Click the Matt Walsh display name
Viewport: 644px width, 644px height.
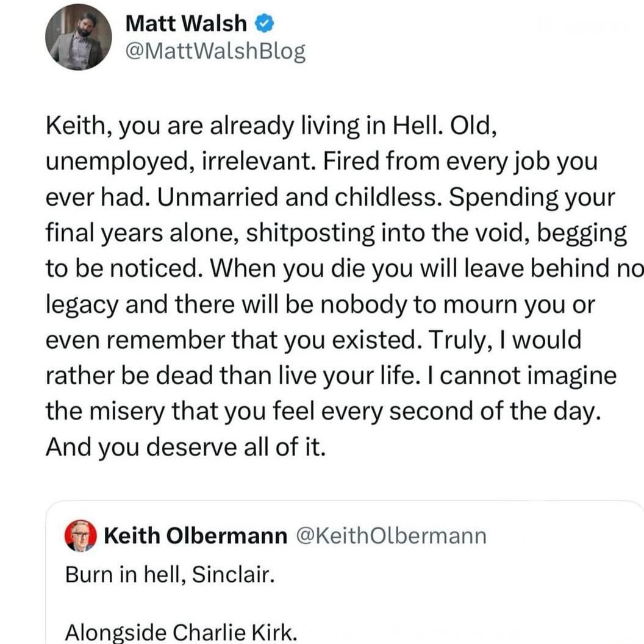[186, 23]
